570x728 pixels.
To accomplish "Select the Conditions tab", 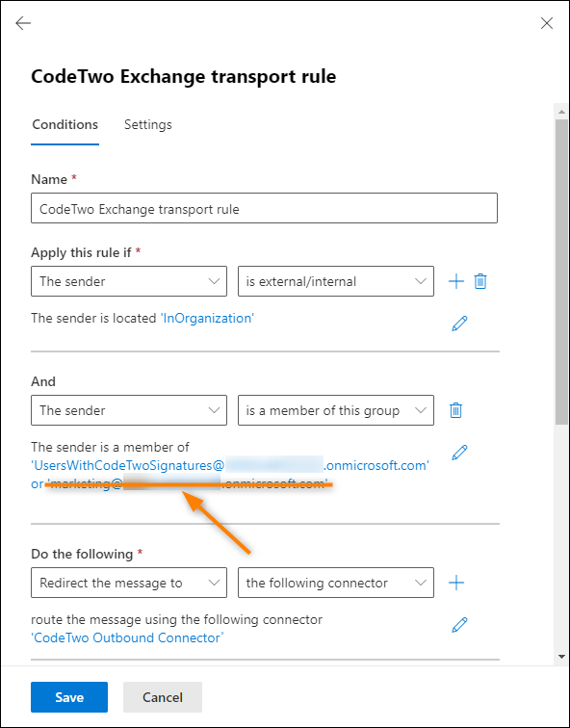I will click(65, 124).
